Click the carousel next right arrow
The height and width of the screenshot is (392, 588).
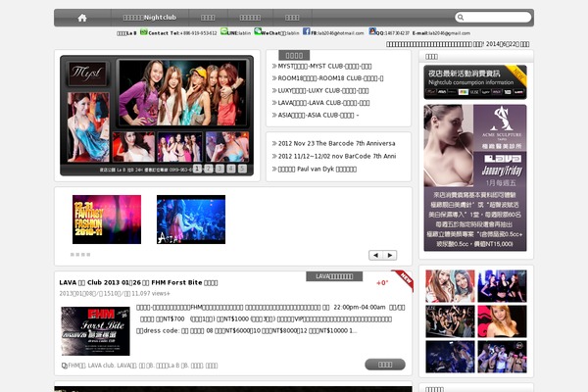click(x=390, y=255)
